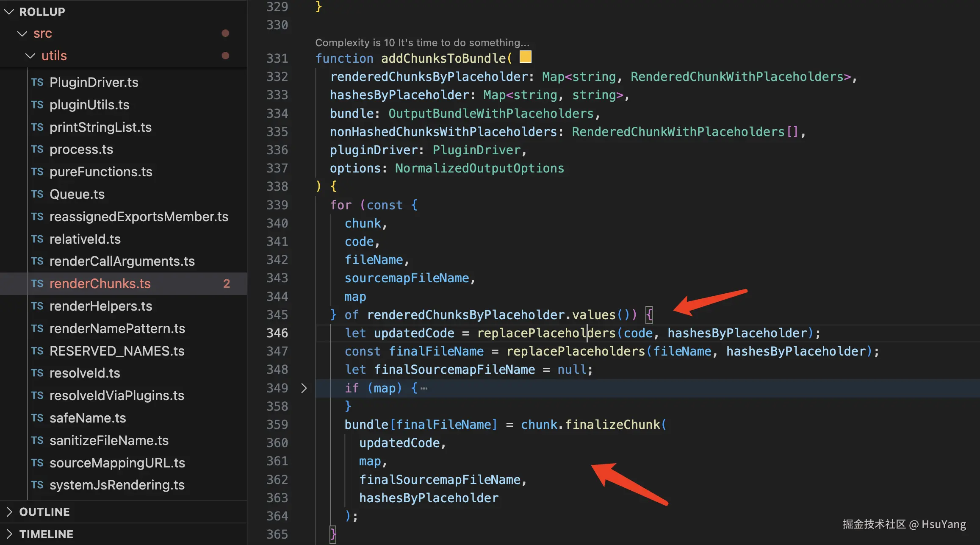The image size is (980, 545).
Task: Click the TS file icon for renderChunks.ts
Action: click(x=37, y=284)
